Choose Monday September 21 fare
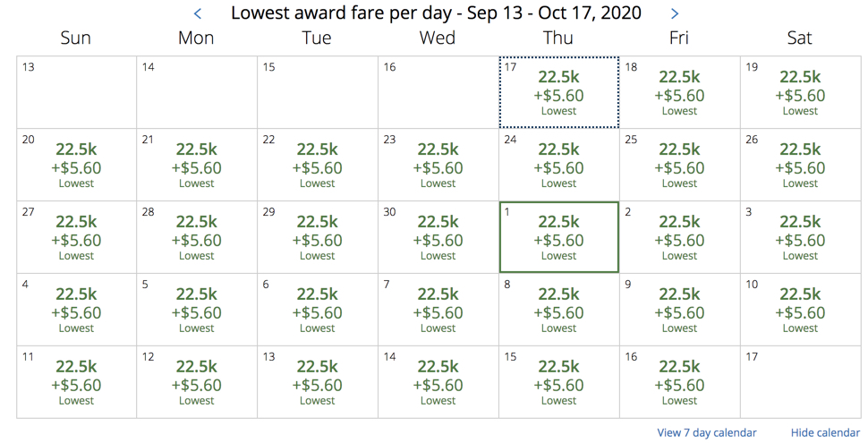This screenshot has width=868, height=443. [196, 166]
